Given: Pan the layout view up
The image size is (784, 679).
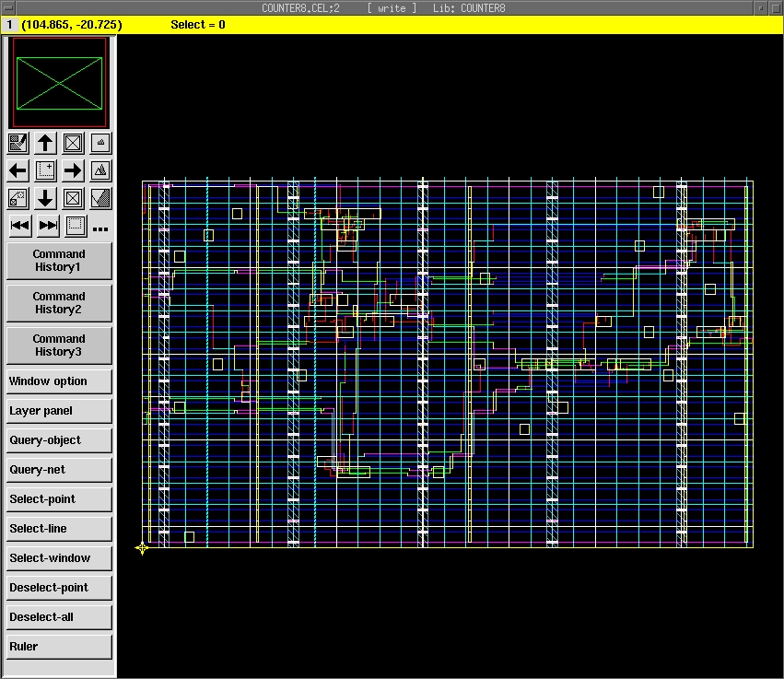Looking at the screenshot, I should [45, 143].
